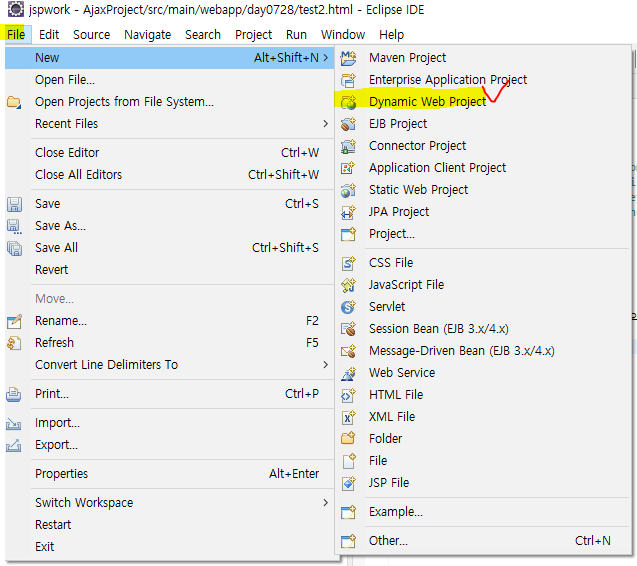This screenshot has width=637, height=566.
Task: Click the Message-Driven Bean icon
Action: [x=348, y=351]
